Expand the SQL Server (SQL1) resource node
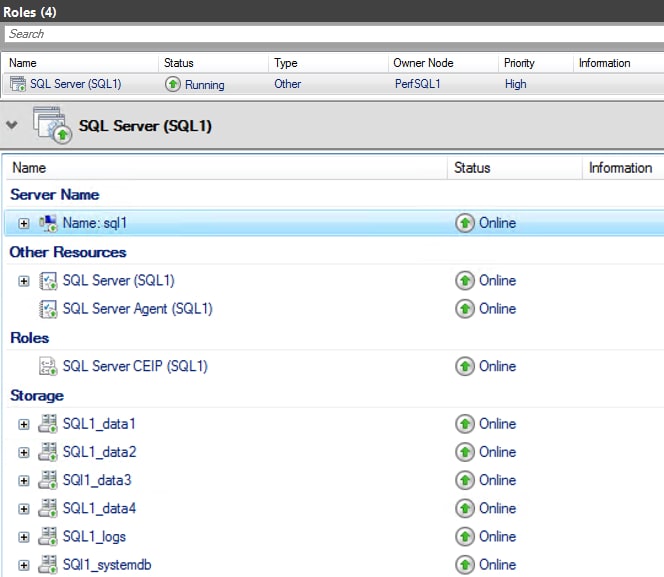The width and height of the screenshot is (664, 577). [x=24, y=281]
